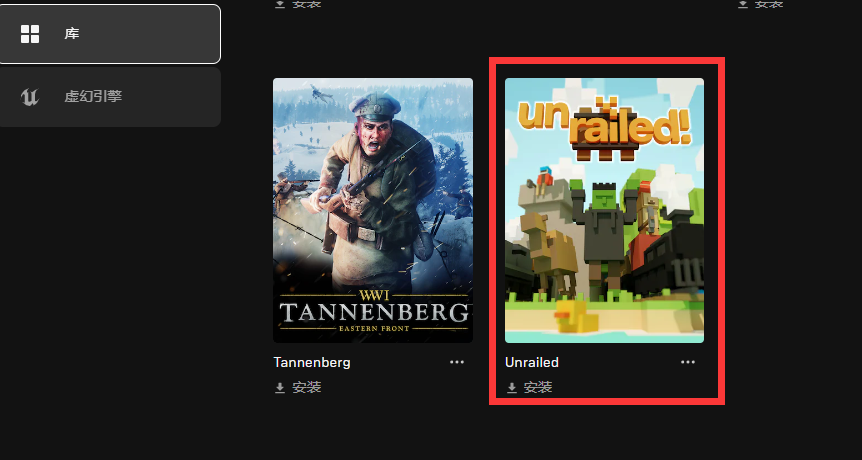Click 安装 text under Tannenberg
Screen dimensions: 862x460
pyautogui.click(x=307, y=387)
